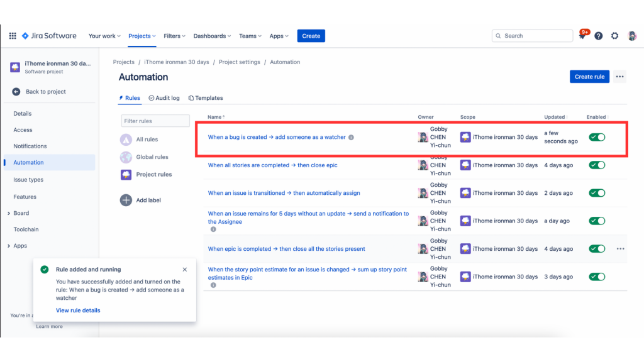Image resolution: width=644 pixels, height=362 pixels.
Task: Open the settings gear icon
Action: tap(615, 36)
